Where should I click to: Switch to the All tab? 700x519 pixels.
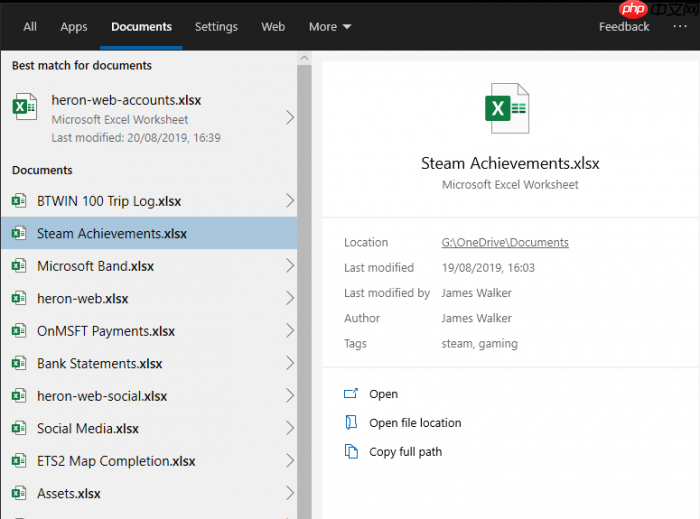point(30,27)
